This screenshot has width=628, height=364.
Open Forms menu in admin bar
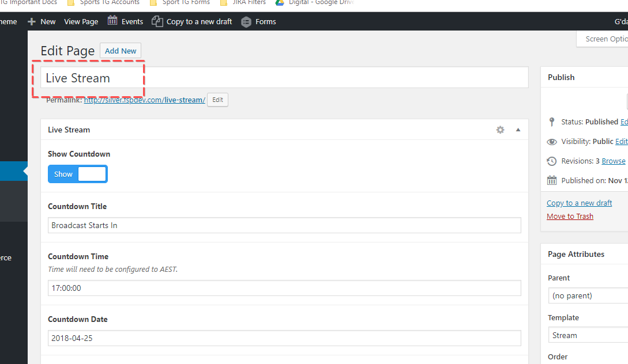265,22
